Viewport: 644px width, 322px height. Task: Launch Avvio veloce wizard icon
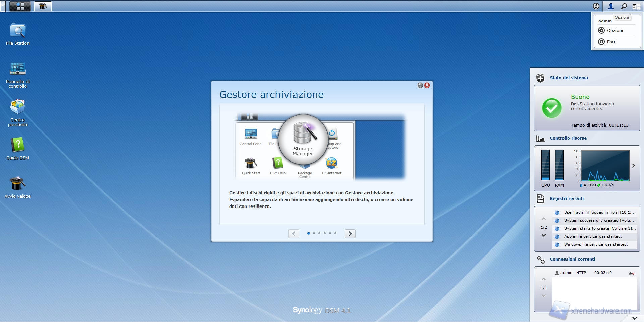[x=17, y=184]
